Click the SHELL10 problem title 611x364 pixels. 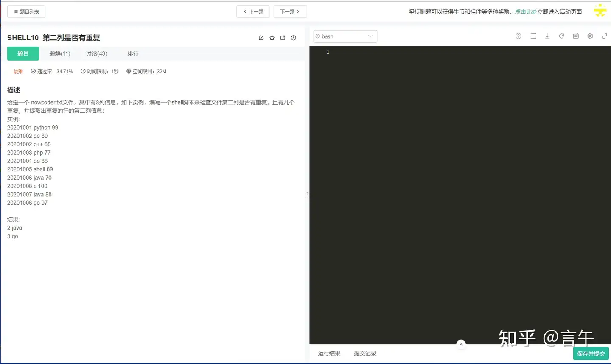click(x=53, y=38)
